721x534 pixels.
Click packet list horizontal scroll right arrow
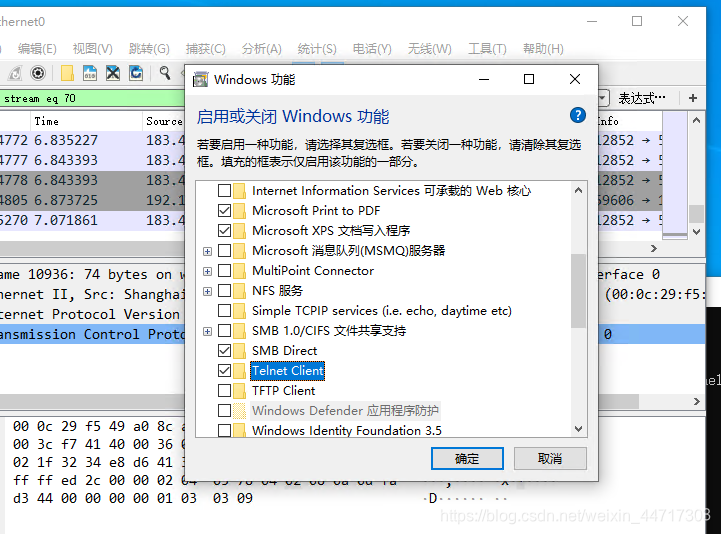click(653, 248)
